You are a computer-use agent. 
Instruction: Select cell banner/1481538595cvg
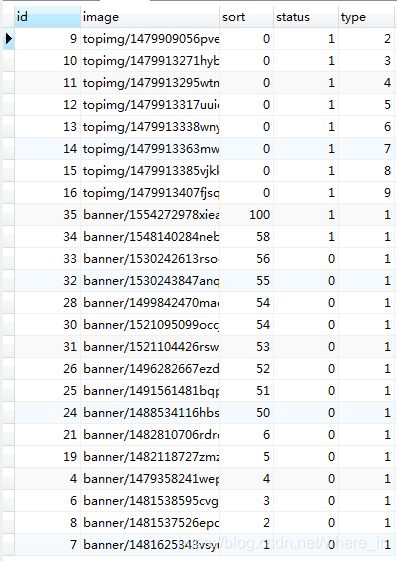point(150,501)
